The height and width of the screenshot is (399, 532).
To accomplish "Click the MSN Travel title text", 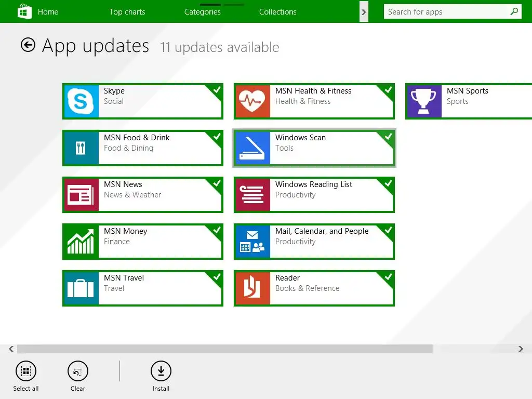I will coord(124,278).
